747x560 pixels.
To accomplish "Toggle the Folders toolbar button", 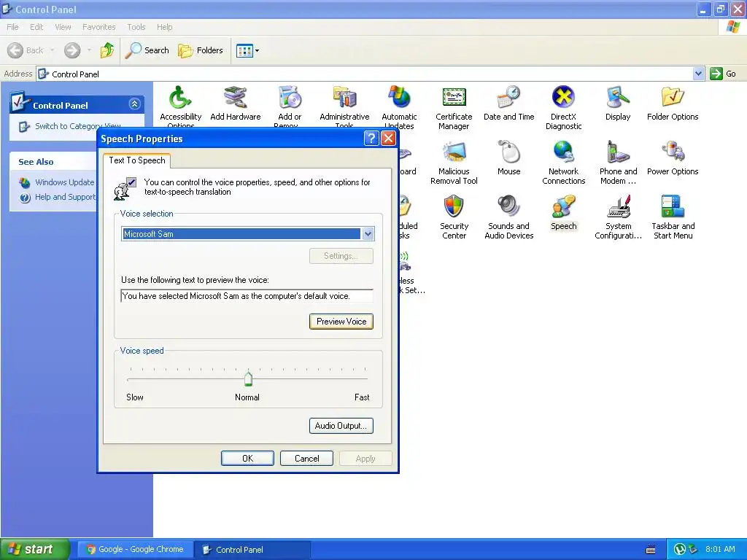I will (x=200, y=50).
